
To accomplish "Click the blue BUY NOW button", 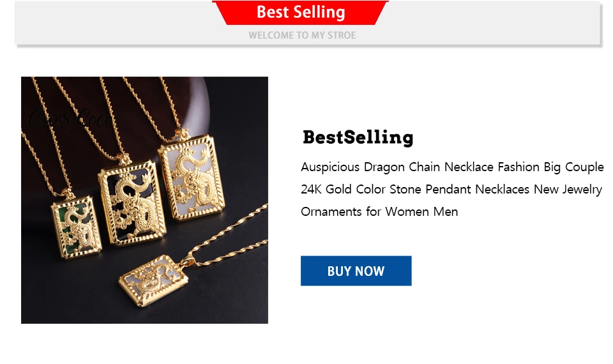I will 356,271.
